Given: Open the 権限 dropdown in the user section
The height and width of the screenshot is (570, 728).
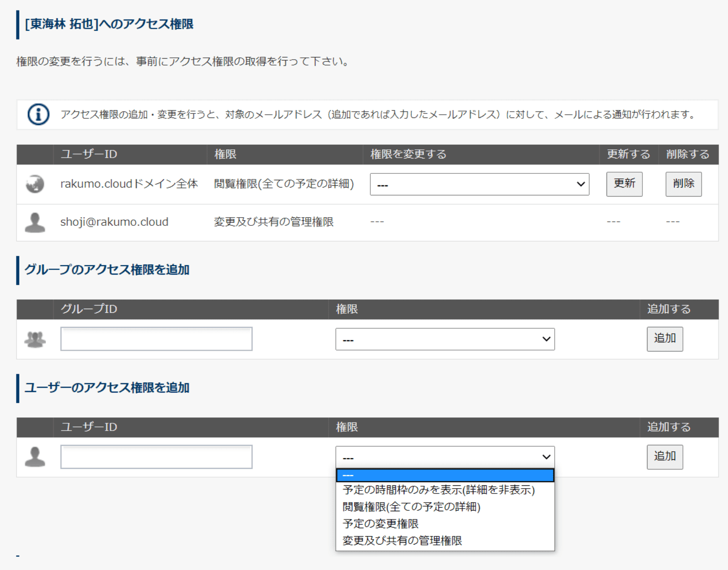Looking at the screenshot, I should click(x=445, y=456).
